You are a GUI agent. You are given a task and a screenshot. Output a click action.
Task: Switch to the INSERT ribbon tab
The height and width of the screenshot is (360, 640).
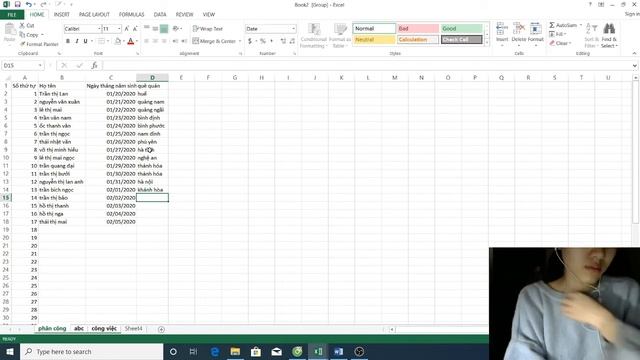[62, 14]
